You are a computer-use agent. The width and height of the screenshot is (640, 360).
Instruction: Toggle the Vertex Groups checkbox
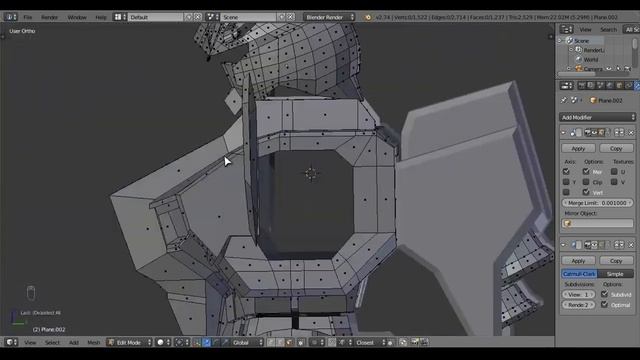pos(586,192)
